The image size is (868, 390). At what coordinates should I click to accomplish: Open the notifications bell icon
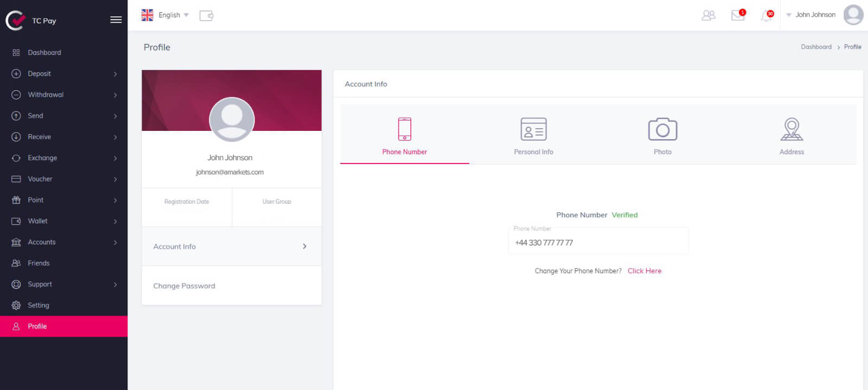point(766,16)
